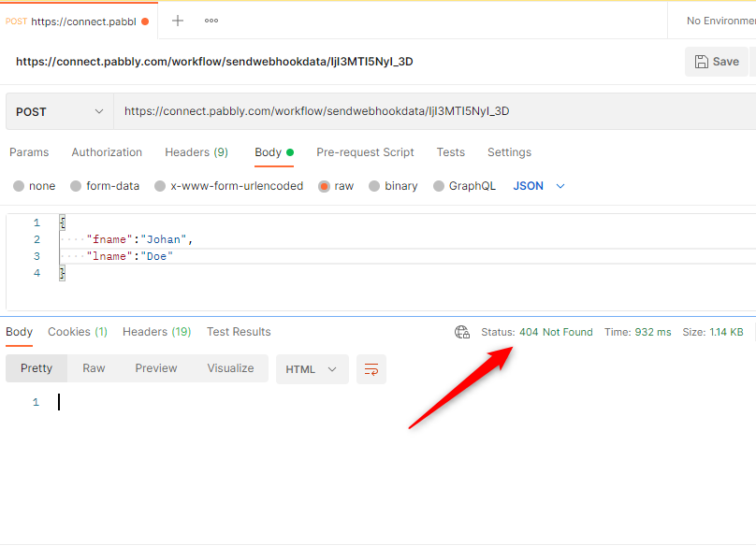Click the network globe lock icon
The image size is (756, 560).
point(462,332)
